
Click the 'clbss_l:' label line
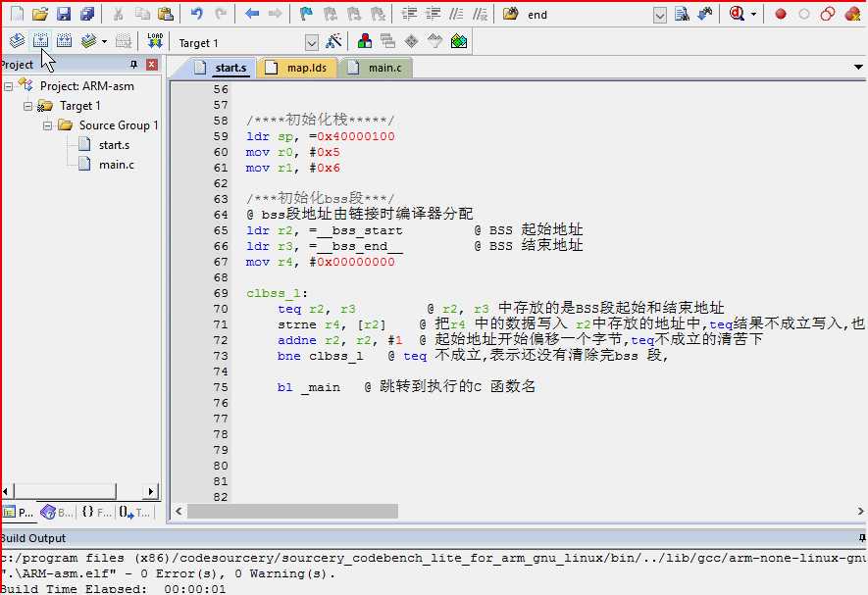[x=277, y=293]
